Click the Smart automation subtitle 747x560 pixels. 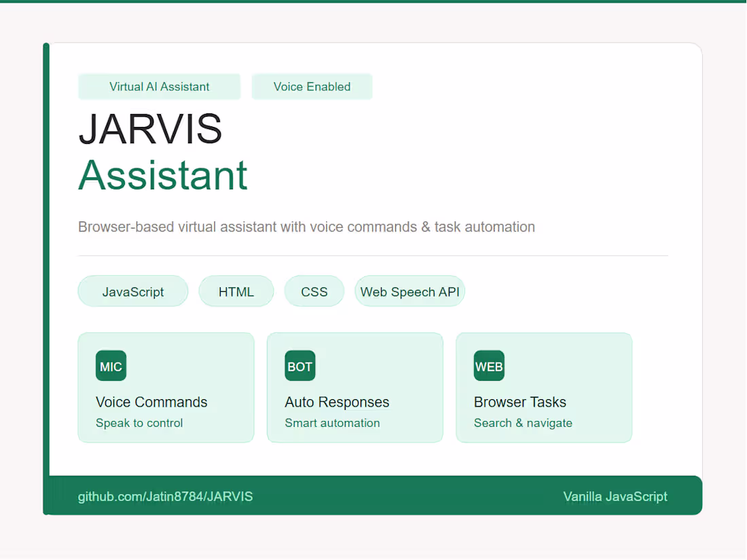click(x=332, y=423)
